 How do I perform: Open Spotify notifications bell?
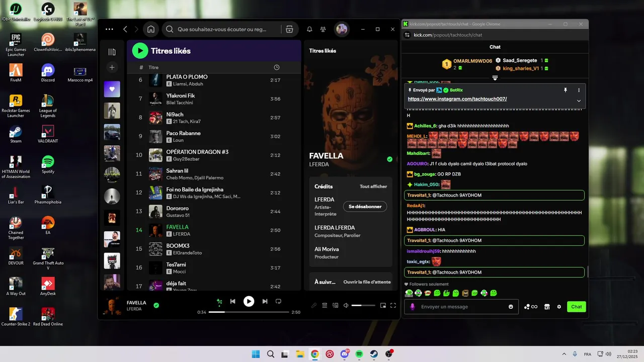(x=309, y=29)
